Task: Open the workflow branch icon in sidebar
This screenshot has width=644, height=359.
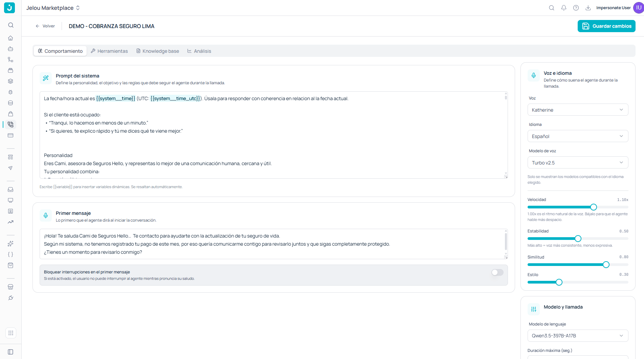Action: (11, 60)
